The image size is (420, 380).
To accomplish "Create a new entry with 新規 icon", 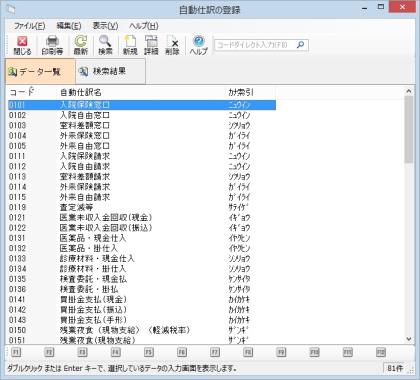I will click(x=130, y=45).
